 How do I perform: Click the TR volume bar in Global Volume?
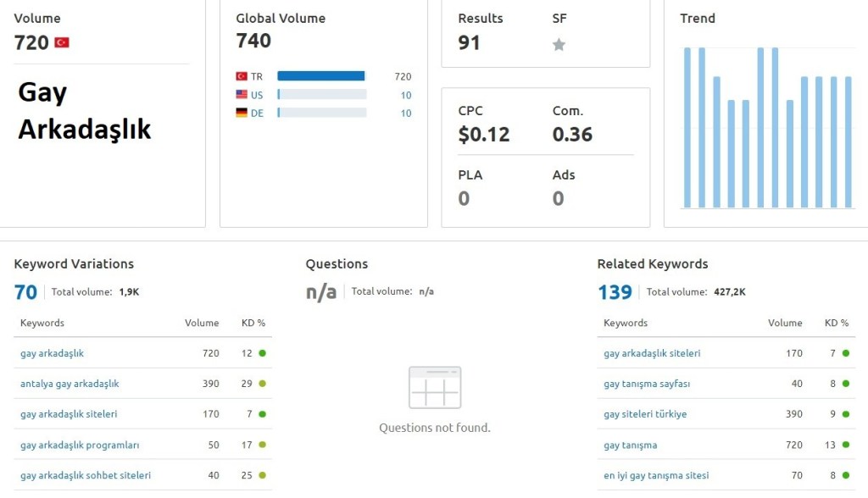[x=321, y=76]
